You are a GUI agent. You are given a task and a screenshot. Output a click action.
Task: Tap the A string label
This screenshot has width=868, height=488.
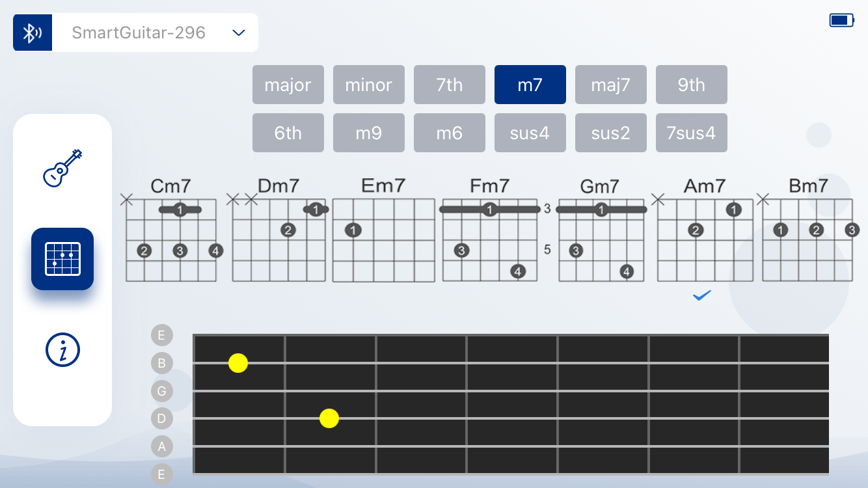click(161, 446)
